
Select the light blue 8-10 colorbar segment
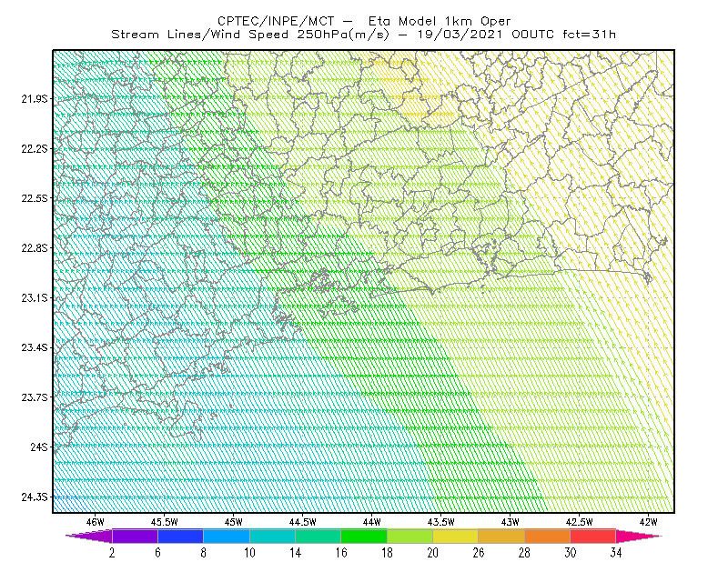pyautogui.click(x=226, y=536)
